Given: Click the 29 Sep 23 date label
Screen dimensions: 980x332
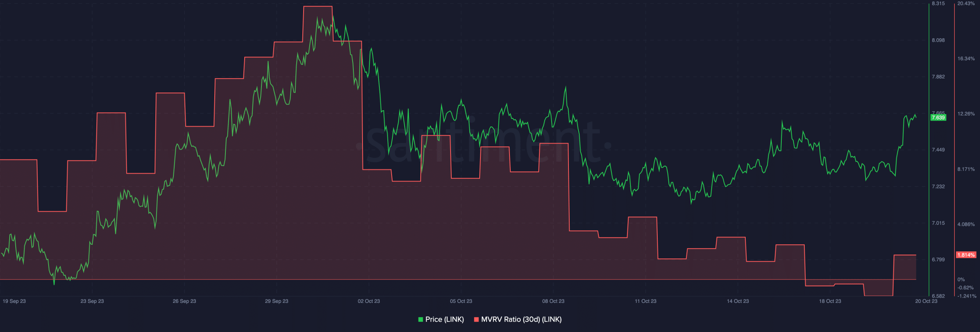Looking at the screenshot, I should [277, 301].
